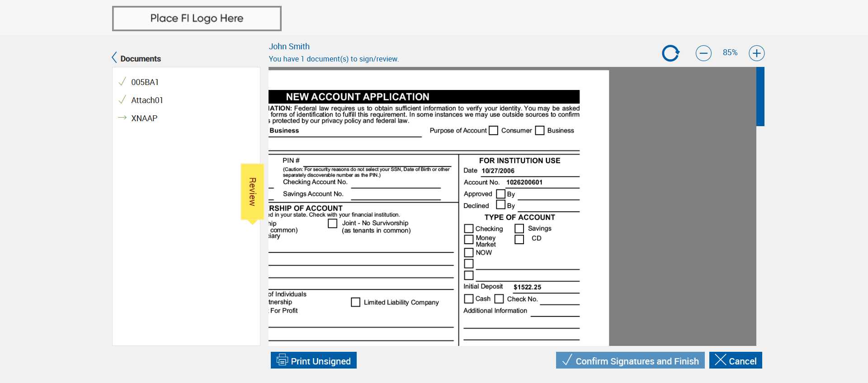Tick the Declined checkbox
The width and height of the screenshot is (868, 383).
coord(500,205)
